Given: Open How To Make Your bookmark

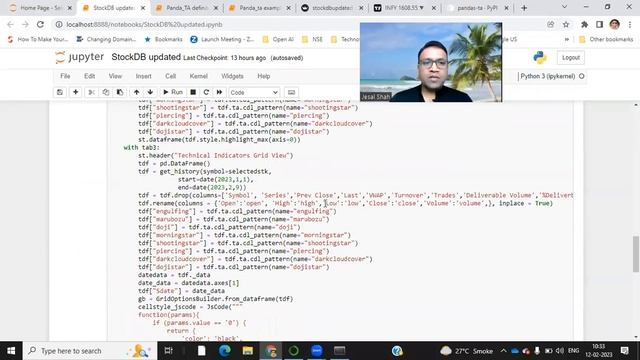Looking at the screenshot, I should pos(38,40).
